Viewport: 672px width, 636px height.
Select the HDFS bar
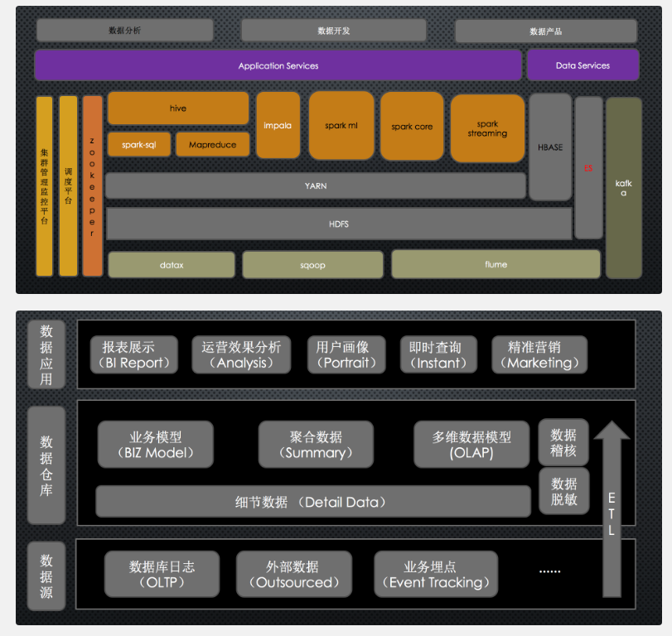point(339,224)
